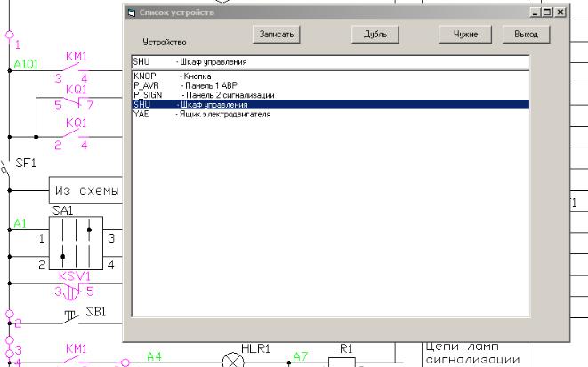Pick YAE - Ящик электродвигателя list item
The image size is (588, 367).
click(x=200, y=113)
